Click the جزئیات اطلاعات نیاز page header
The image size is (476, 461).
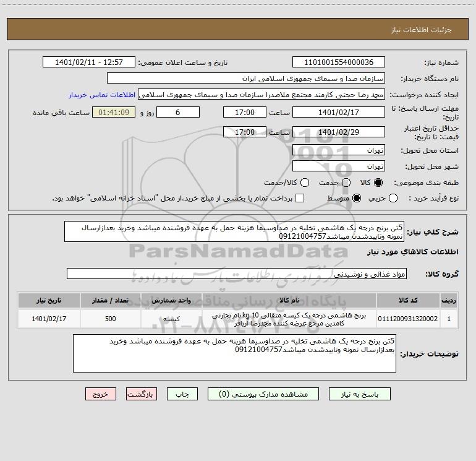click(238, 29)
